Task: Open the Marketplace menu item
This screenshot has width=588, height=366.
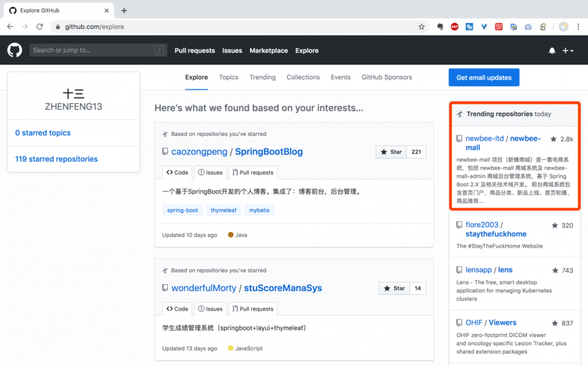Action: pyautogui.click(x=268, y=51)
